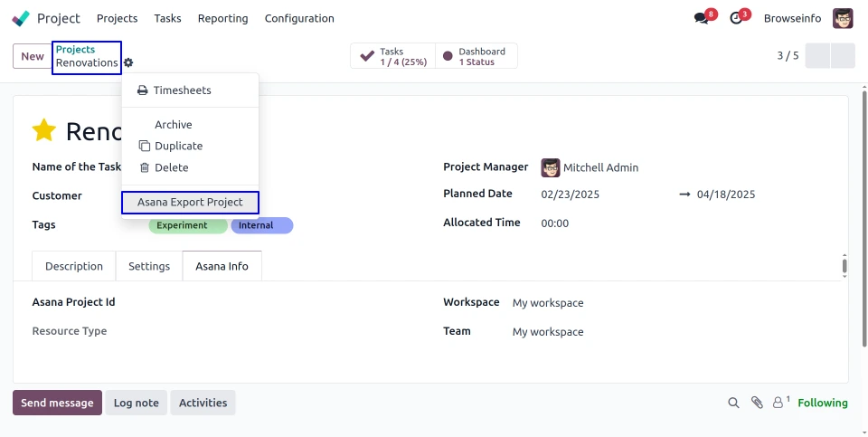Screen dimensions: 868x437
Task: Click the search magnifier in chatter
Action: click(735, 403)
